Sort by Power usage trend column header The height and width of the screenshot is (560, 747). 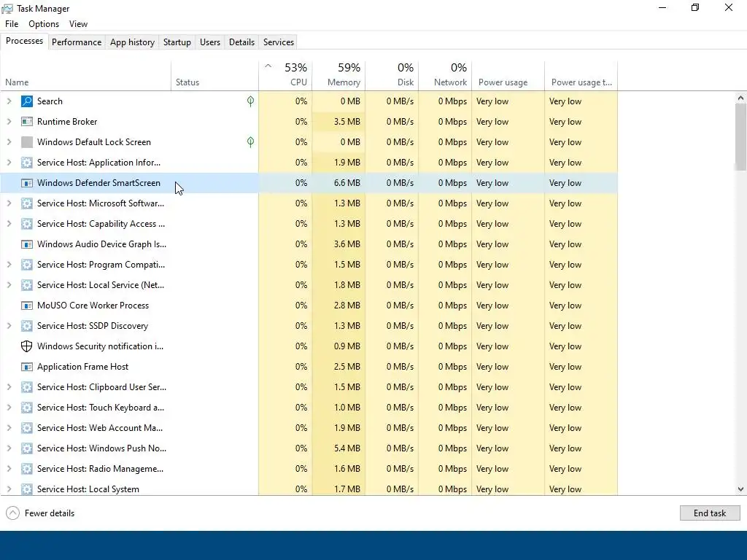point(581,76)
